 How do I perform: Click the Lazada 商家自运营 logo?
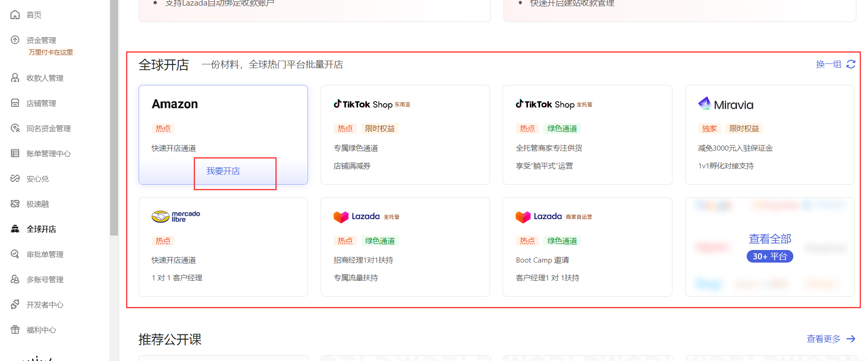pos(554,216)
